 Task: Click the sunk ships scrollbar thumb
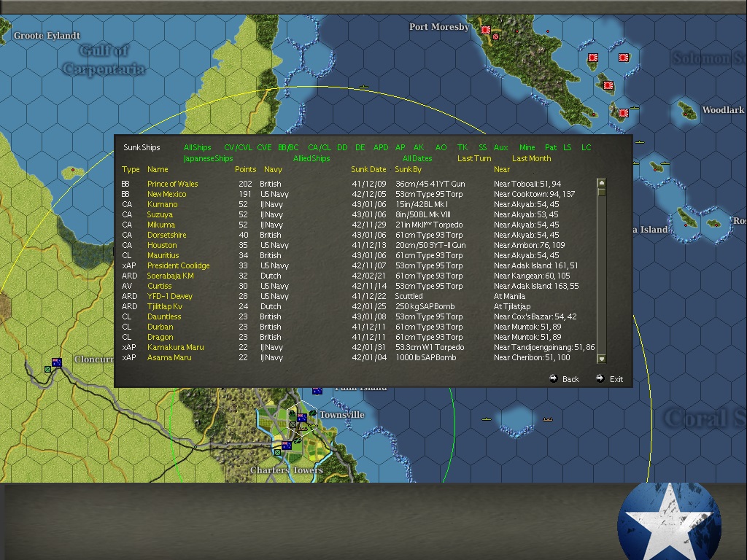tap(602, 192)
